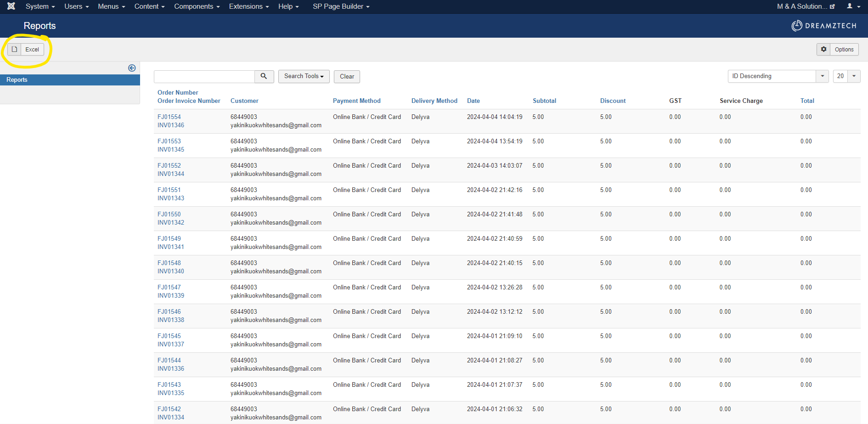This screenshot has height=424, width=868.
Task: Sort by Customer column
Action: coord(244,101)
